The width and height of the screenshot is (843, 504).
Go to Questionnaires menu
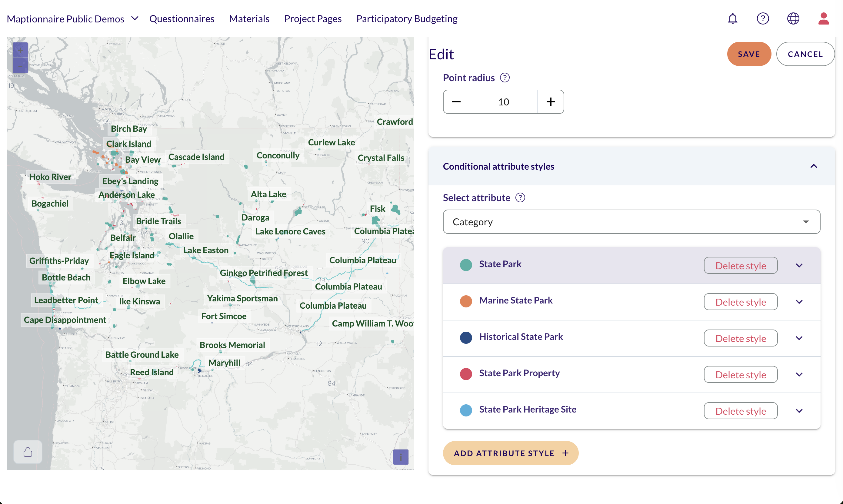[x=182, y=19]
